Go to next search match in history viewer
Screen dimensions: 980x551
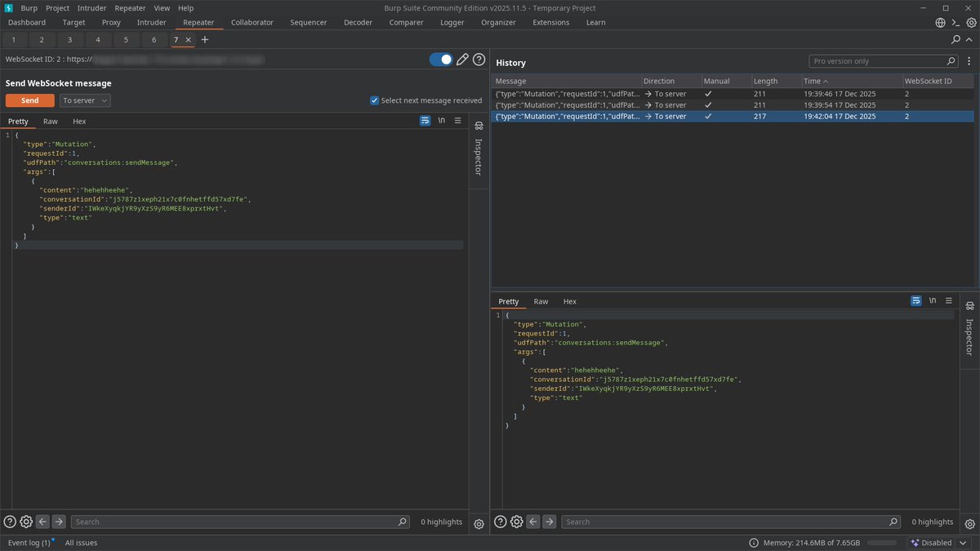549,522
